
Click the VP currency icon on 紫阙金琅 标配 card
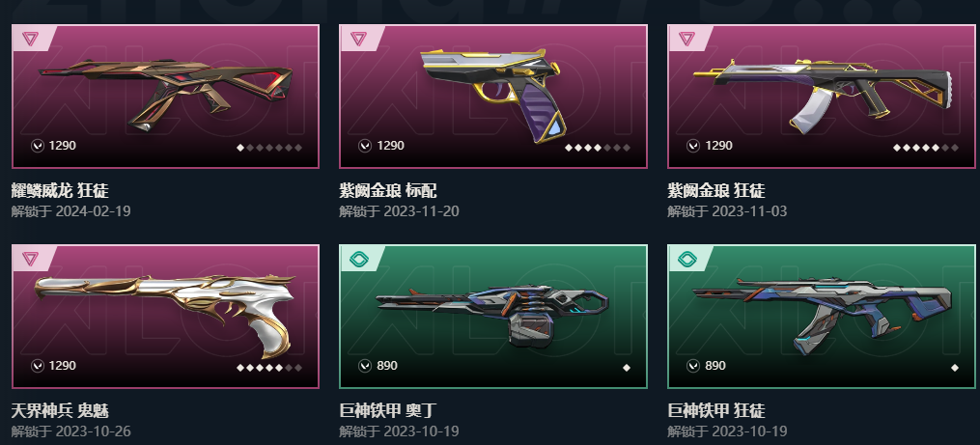coord(366,146)
